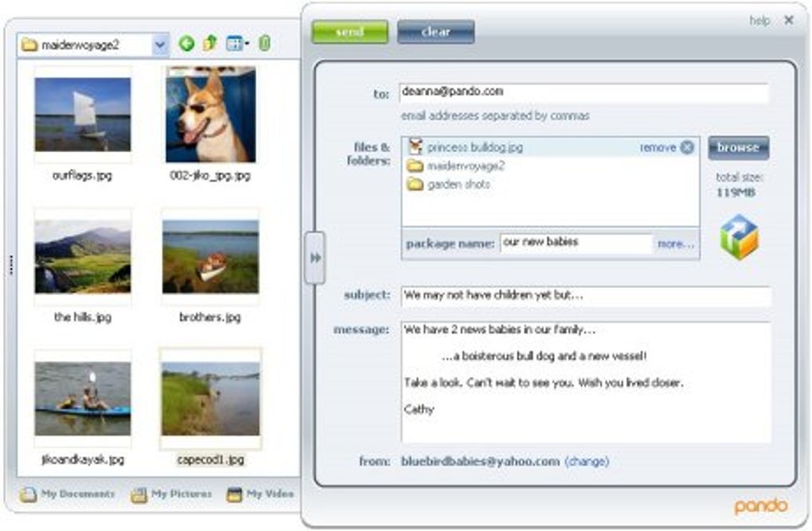Click the My Documents icon

[x=28, y=494]
